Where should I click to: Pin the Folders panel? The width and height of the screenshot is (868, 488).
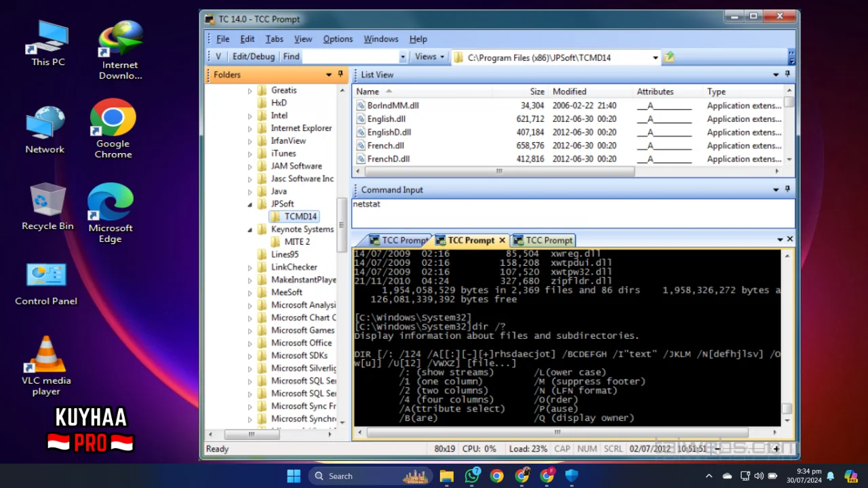(x=341, y=75)
